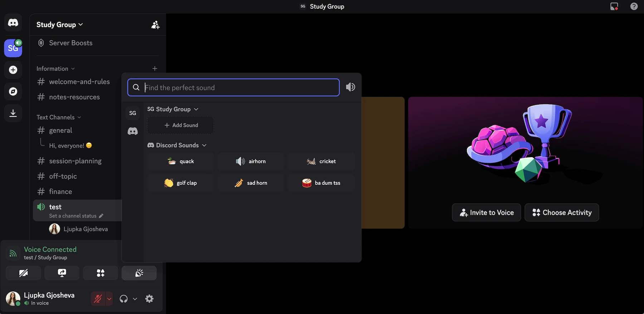The height and width of the screenshot is (314, 644).
Task: Play the cricket sound
Action: point(321,161)
